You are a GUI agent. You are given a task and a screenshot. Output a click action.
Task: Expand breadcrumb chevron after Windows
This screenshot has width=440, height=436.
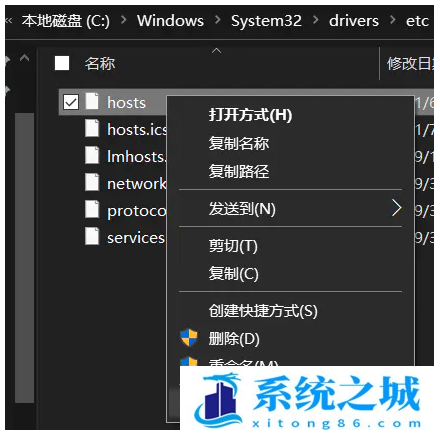click(x=218, y=20)
